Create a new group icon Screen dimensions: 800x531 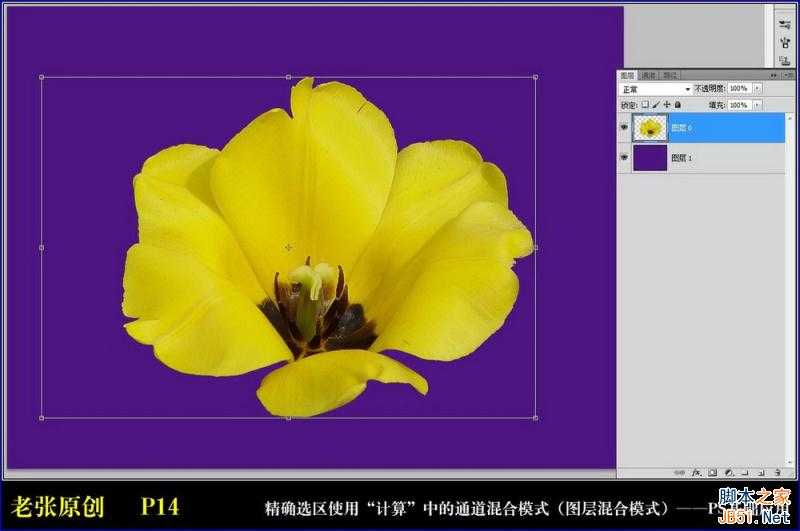point(745,473)
